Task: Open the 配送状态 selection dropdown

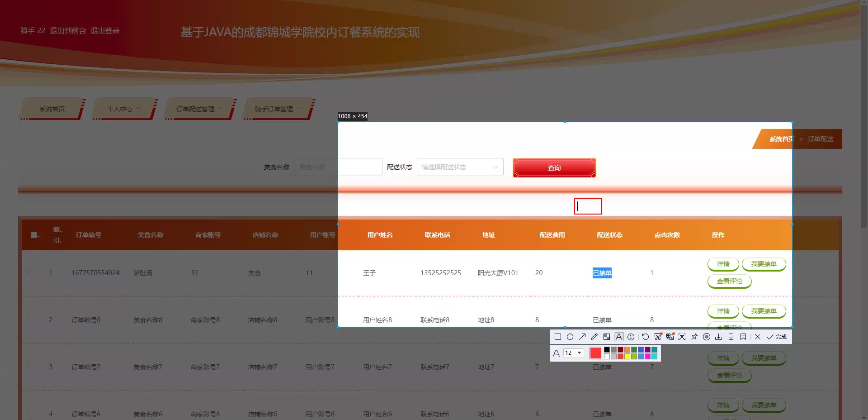Action: click(460, 167)
